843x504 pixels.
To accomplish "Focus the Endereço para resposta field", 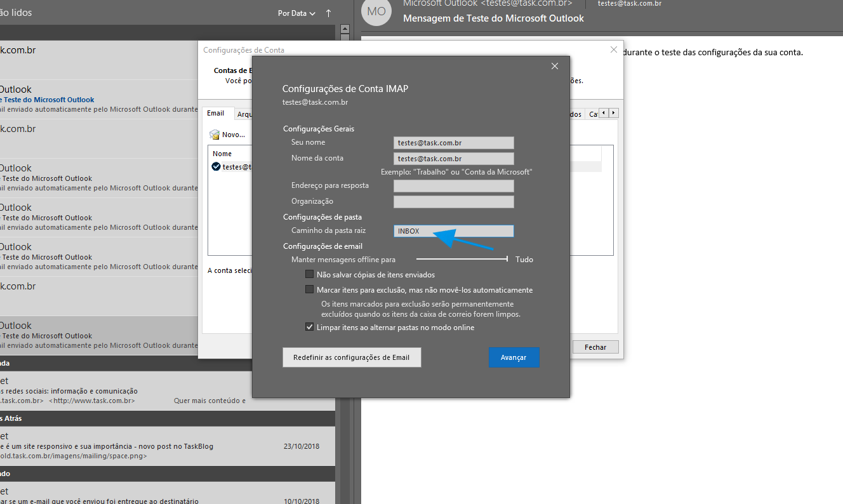I will [453, 186].
